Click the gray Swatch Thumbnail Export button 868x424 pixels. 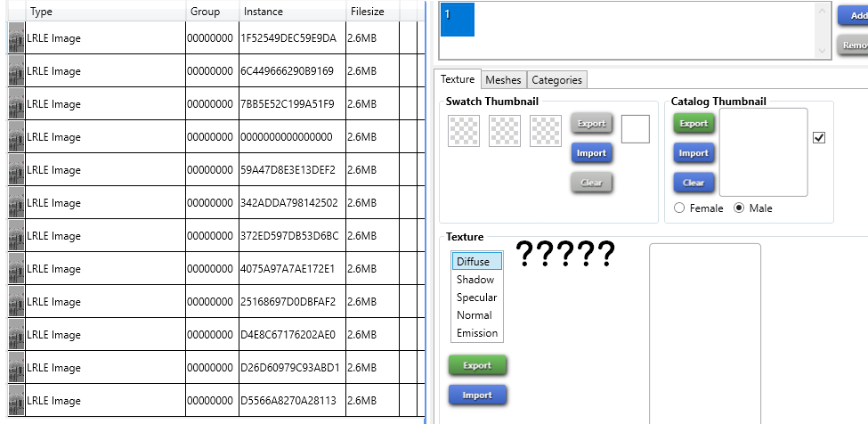[592, 124]
